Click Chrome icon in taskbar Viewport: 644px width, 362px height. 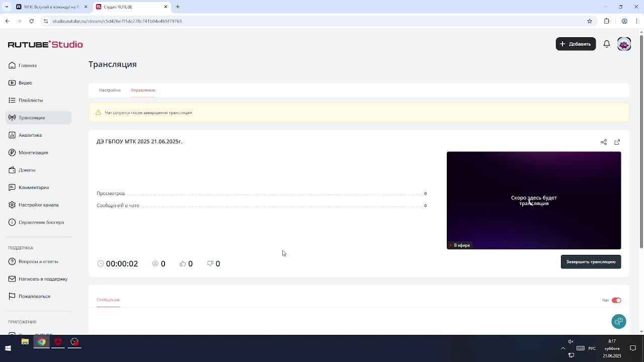point(41,342)
